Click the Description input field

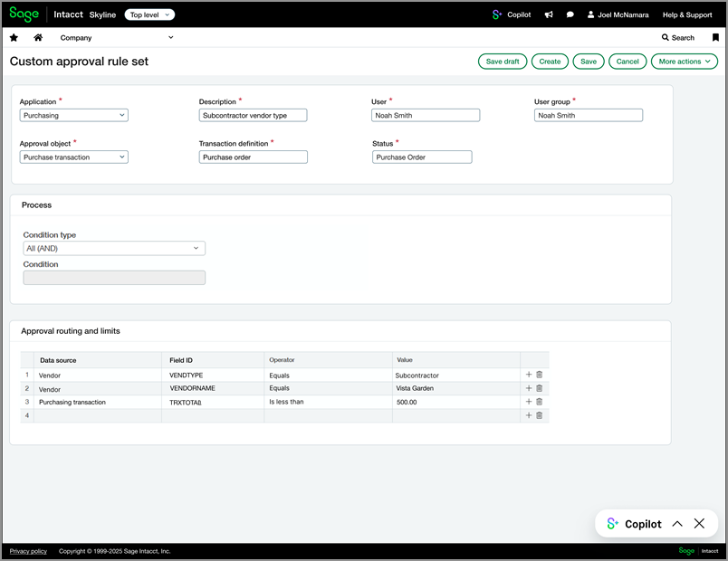pos(253,115)
